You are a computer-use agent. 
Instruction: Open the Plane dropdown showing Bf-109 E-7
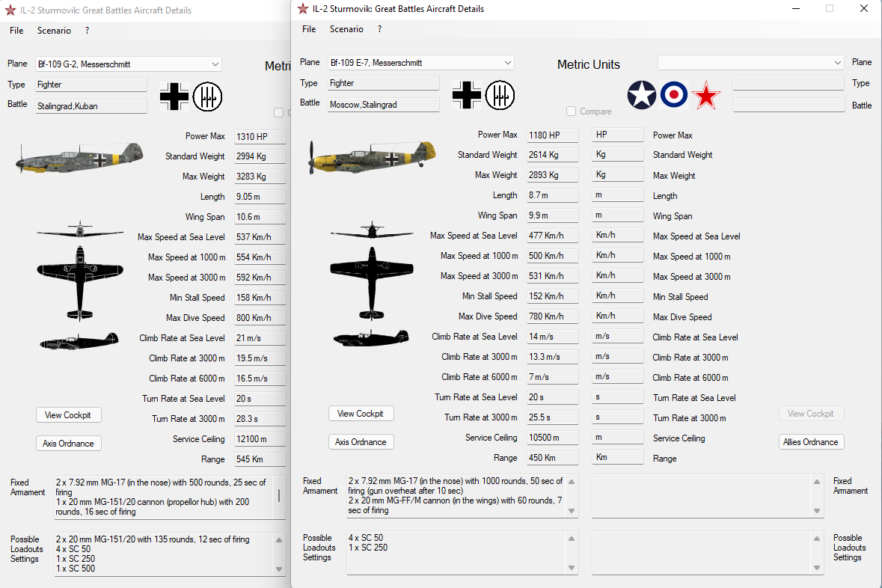coord(421,62)
